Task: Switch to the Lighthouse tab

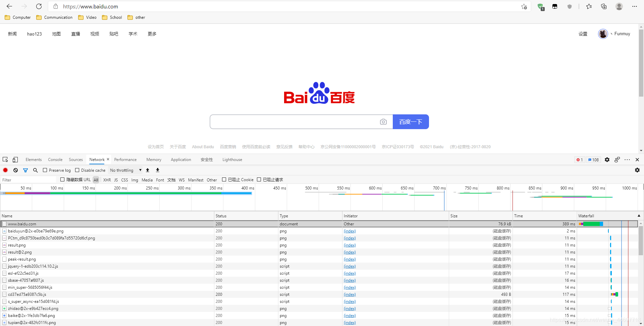Action: tap(232, 160)
